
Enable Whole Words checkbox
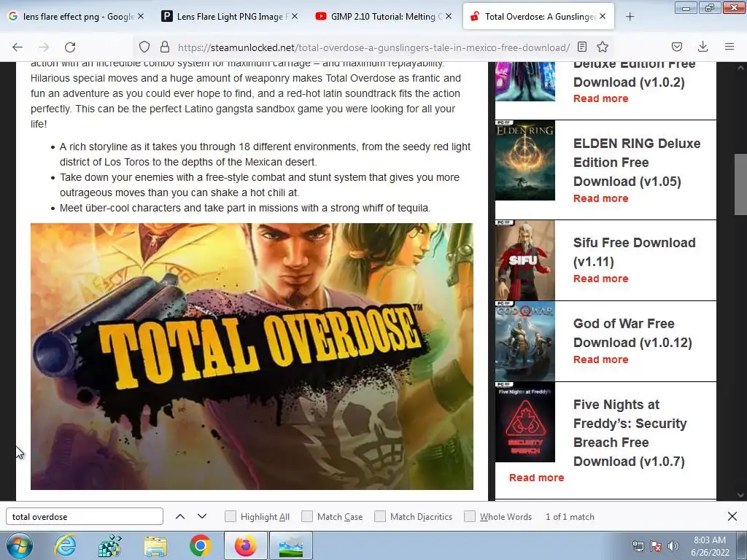pyautogui.click(x=470, y=516)
